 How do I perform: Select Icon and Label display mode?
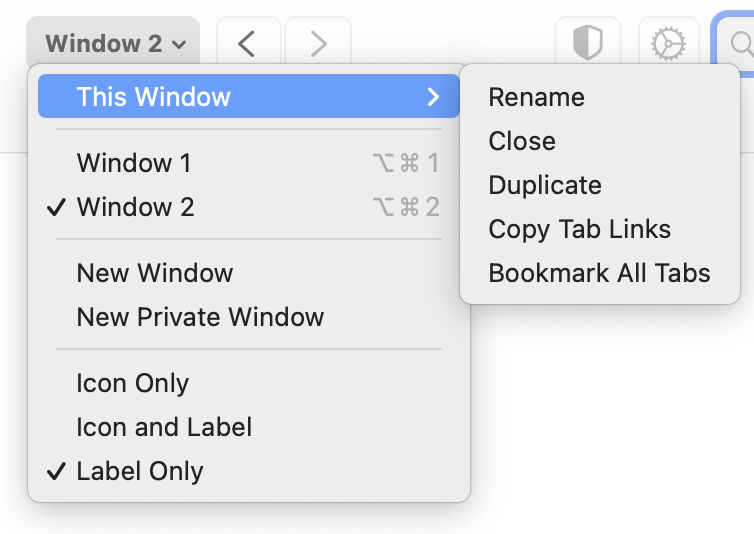coord(164,427)
